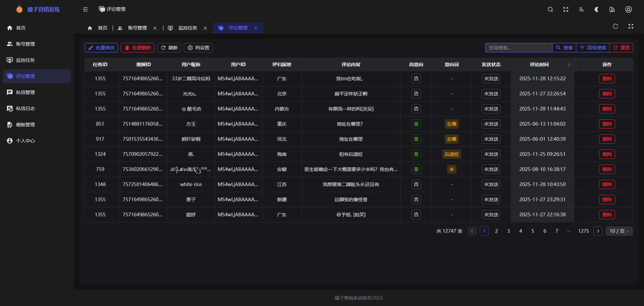Collapse the sidebar with the menu fold icon
The height and width of the screenshot is (306, 644).
[x=86, y=9]
